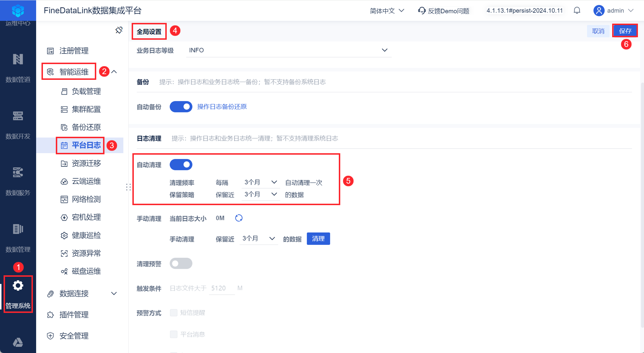Click the 数据连接 paperclip icon
The height and width of the screenshot is (353, 644).
coord(50,294)
